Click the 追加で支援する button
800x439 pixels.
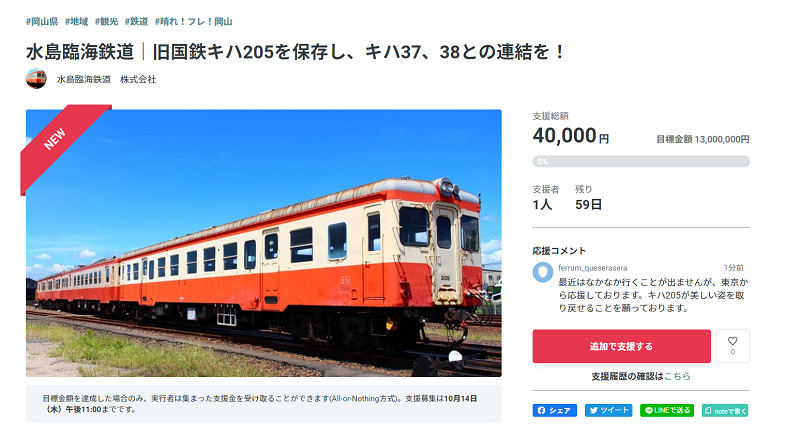[621, 346]
